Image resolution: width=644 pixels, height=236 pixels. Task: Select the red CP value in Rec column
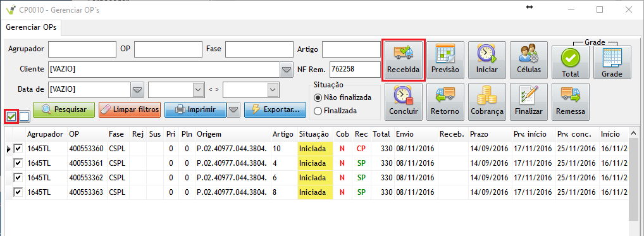[361, 149]
